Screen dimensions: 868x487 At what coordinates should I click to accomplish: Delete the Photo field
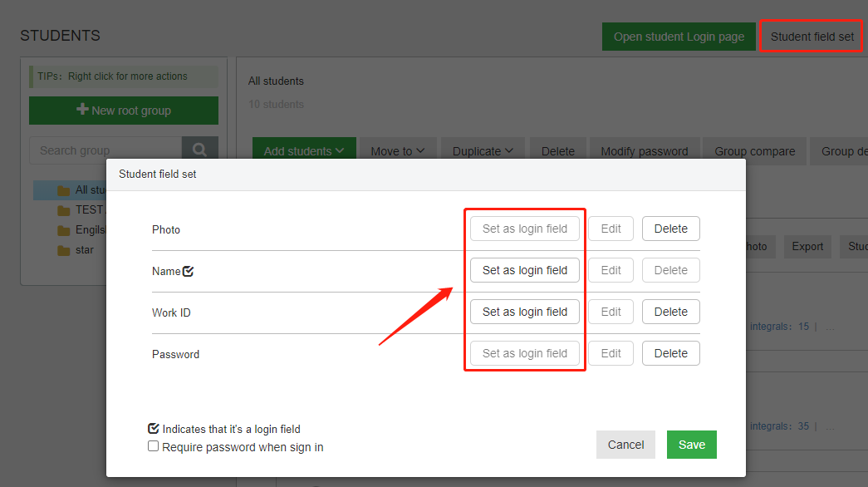[x=670, y=229]
